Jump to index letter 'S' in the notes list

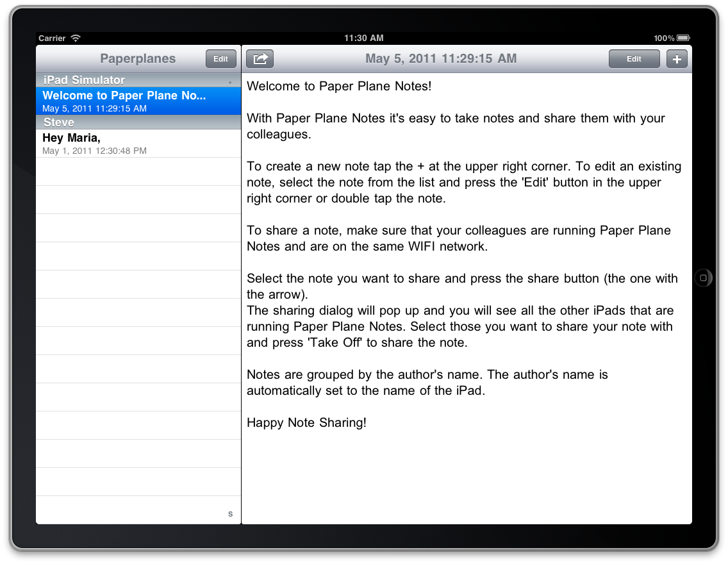click(x=231, y=514)
